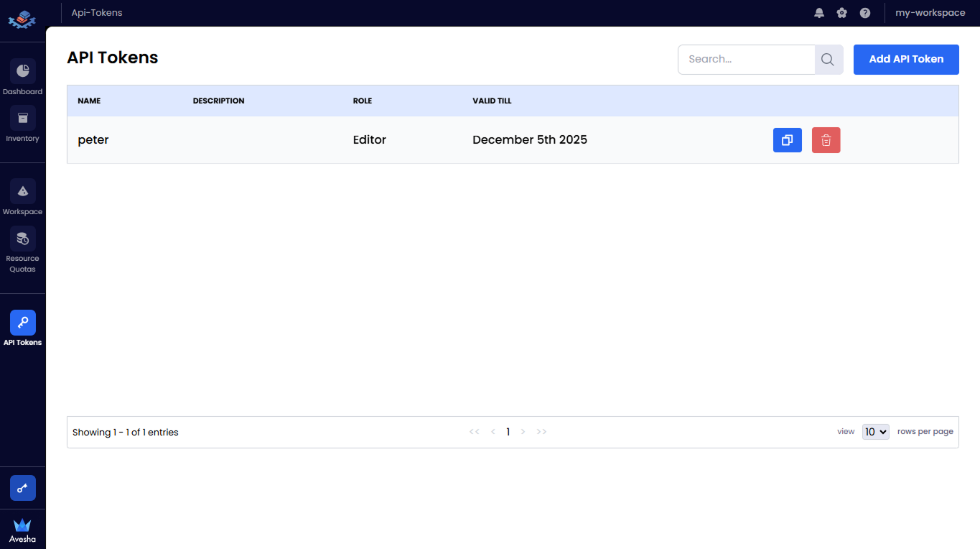Open the my-workspace menu
980x549 pixels.
tap(930, 13)
